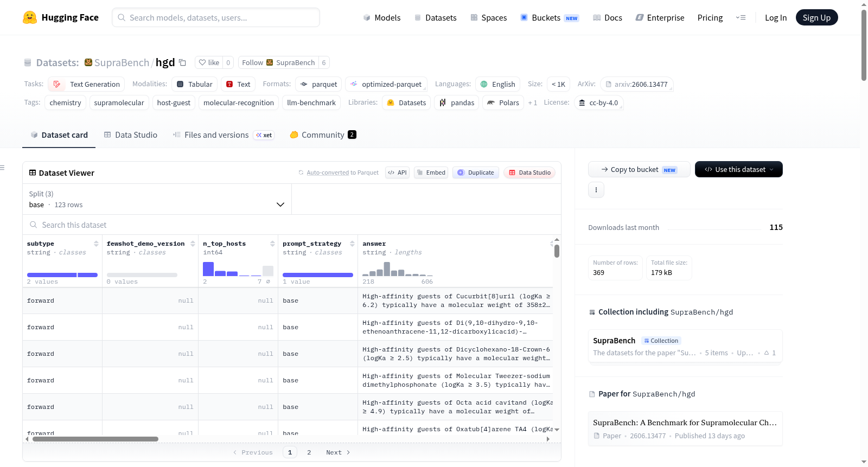This screenshot has width=868, height=467.
Task: Open the main navigation overflow menu
Action: 741,17
